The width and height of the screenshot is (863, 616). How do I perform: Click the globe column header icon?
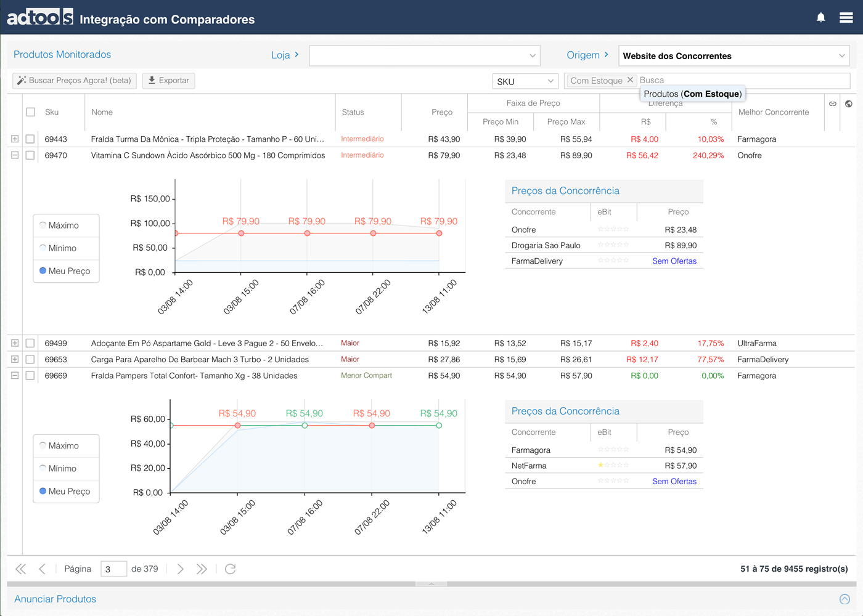(849, 103)
